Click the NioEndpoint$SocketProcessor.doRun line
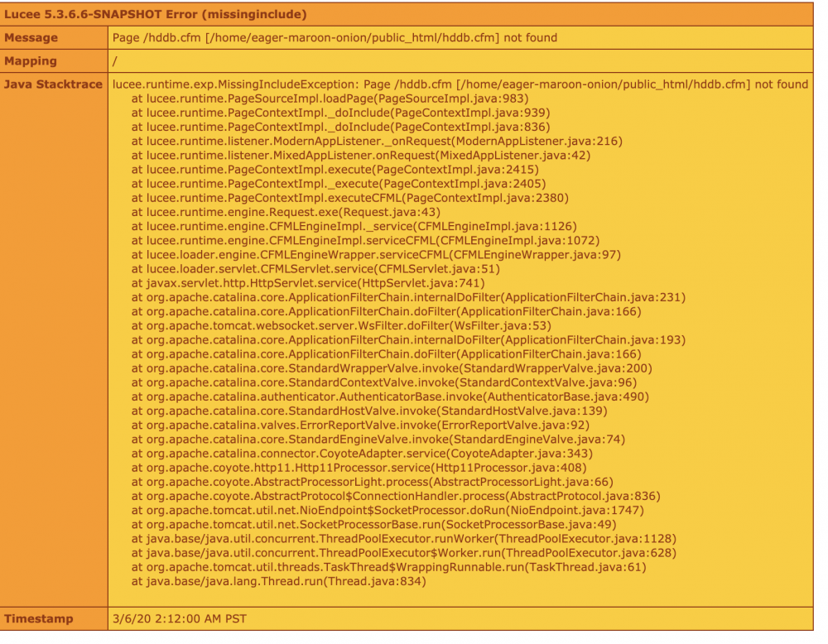 (x=388, y=511)
